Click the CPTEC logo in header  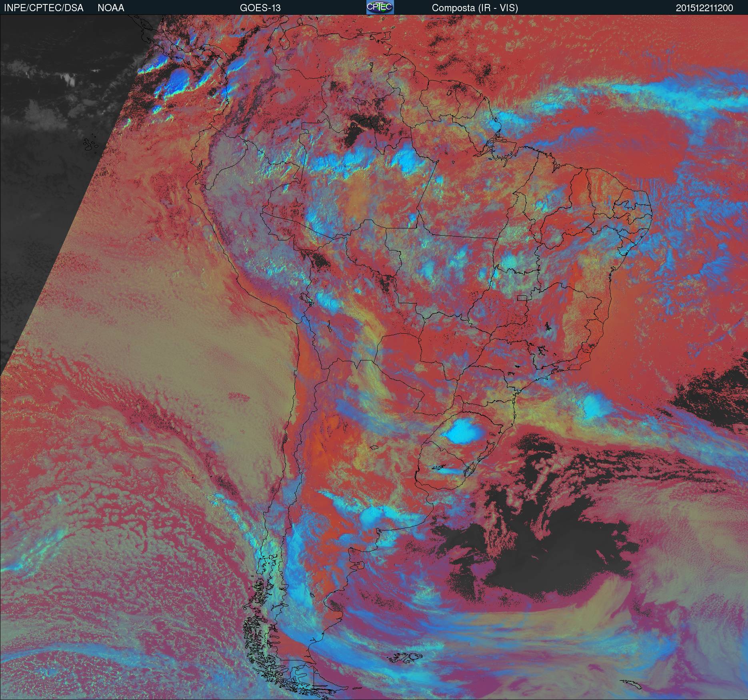[x=380, y=7]
